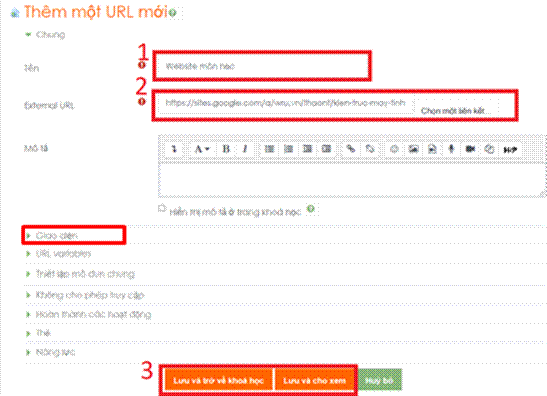The height and width of the screenshot is (396, 547).
Task: Remove hyperlink with the unlink icon
Action: 370,149
